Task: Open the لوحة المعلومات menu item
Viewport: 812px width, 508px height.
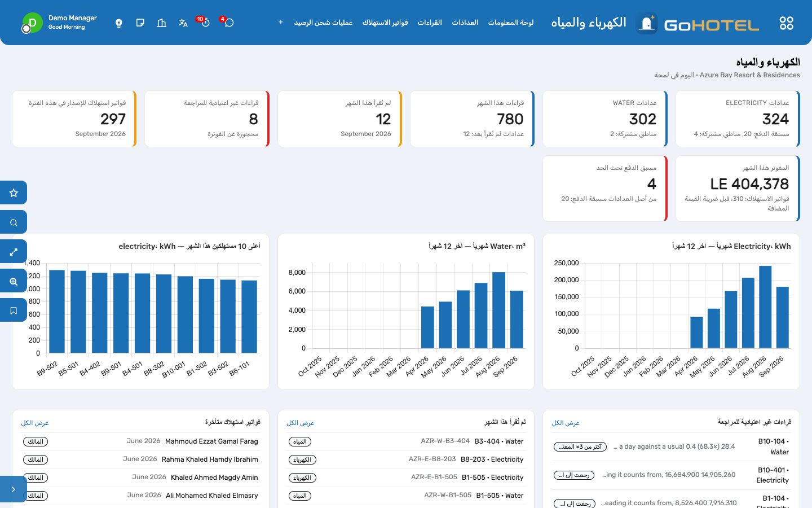Action: point(511,23)
